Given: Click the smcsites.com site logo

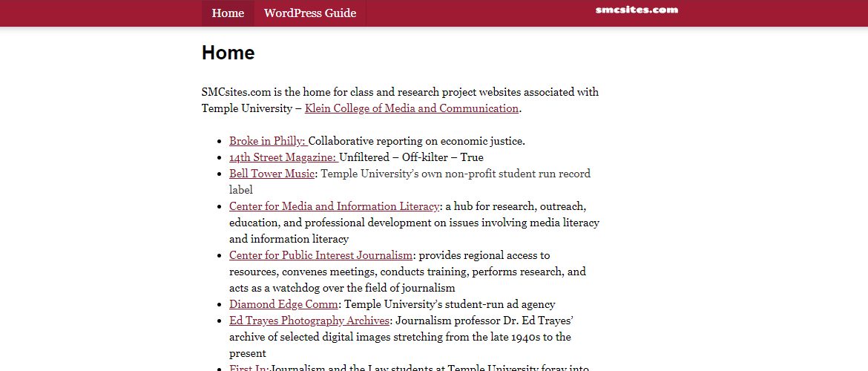Looking at the screenshot, I should point(637,10).
